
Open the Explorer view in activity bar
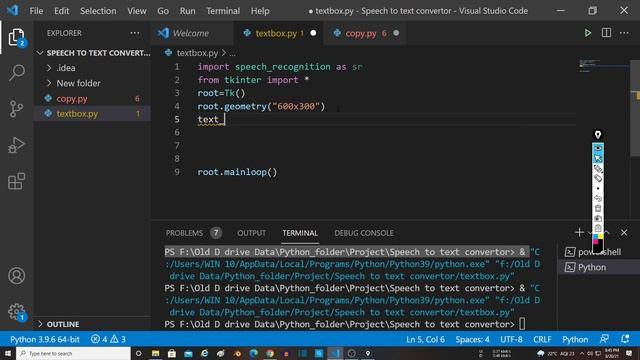click(x=16, y=37)
